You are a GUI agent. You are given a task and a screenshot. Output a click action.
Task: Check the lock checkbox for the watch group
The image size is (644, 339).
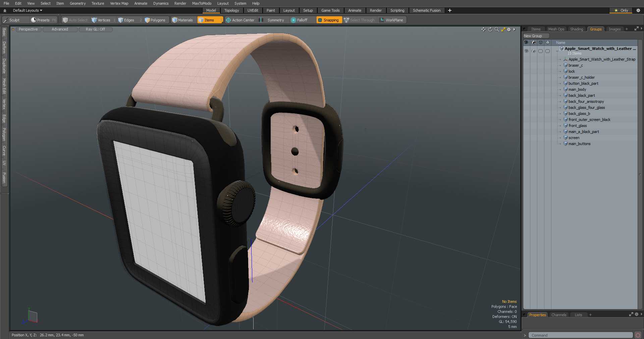[540, 51]
